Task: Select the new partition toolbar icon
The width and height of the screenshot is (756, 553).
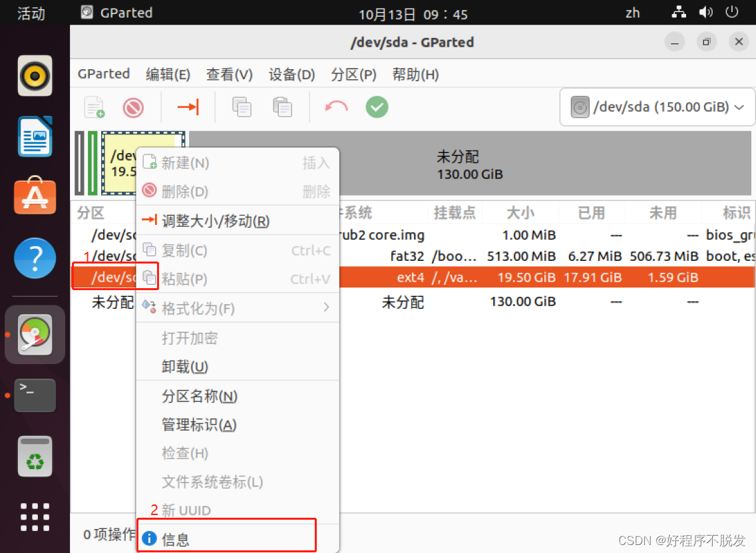Action: click(x=94, y=106)
